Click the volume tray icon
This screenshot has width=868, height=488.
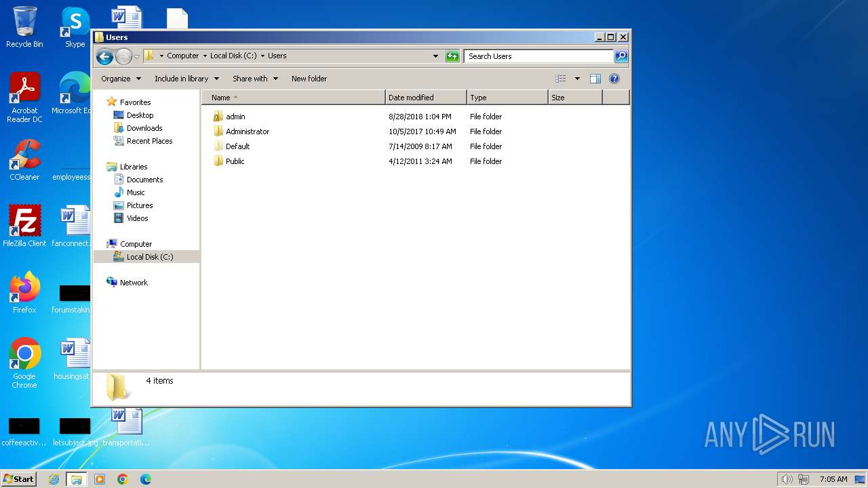click(787, 479)
